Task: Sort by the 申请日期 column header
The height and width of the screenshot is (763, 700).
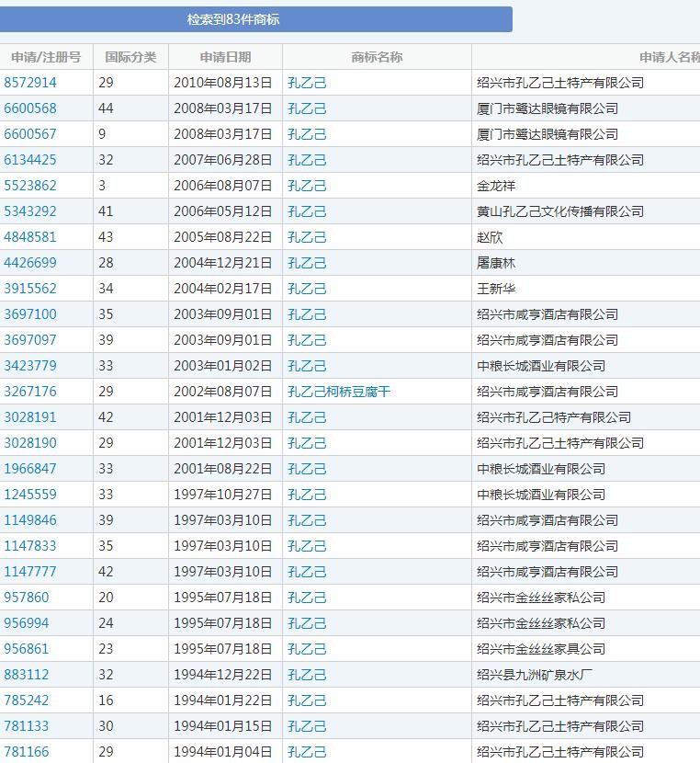Action: 225,57
